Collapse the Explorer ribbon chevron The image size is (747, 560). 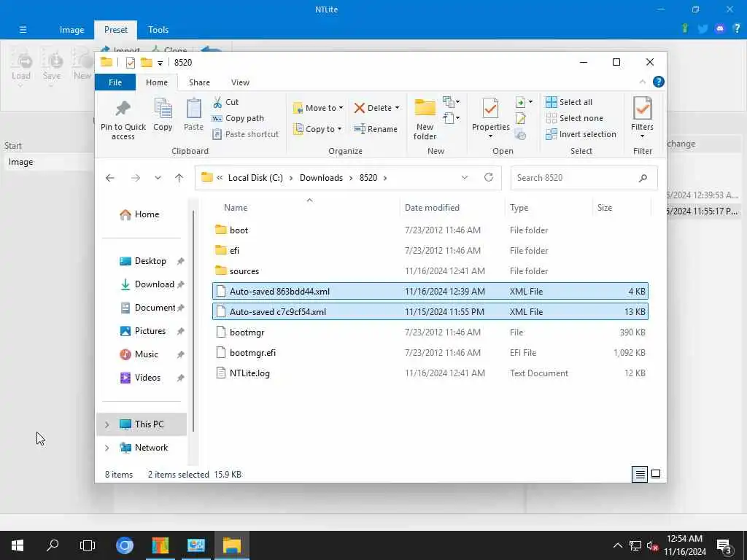642,82
